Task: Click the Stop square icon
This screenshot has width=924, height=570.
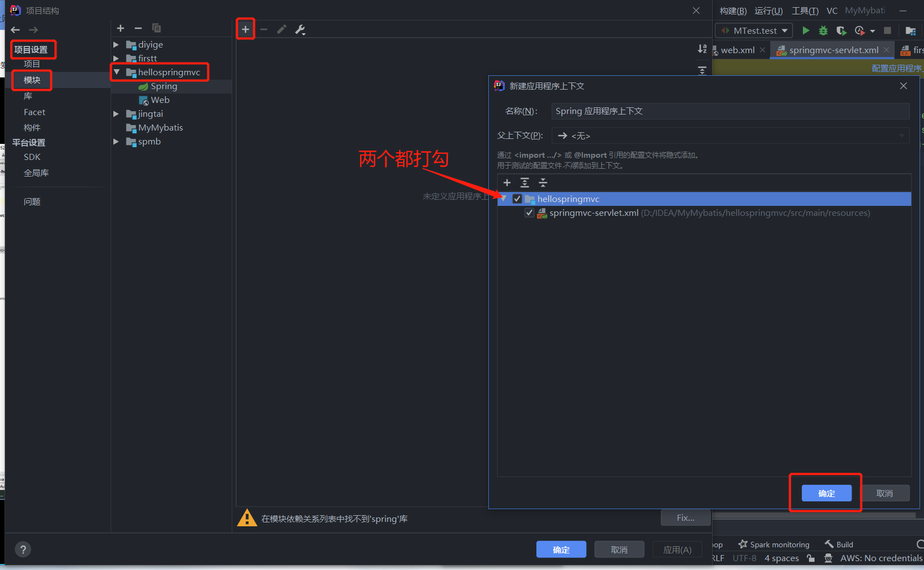Action: tap(888, 30)
